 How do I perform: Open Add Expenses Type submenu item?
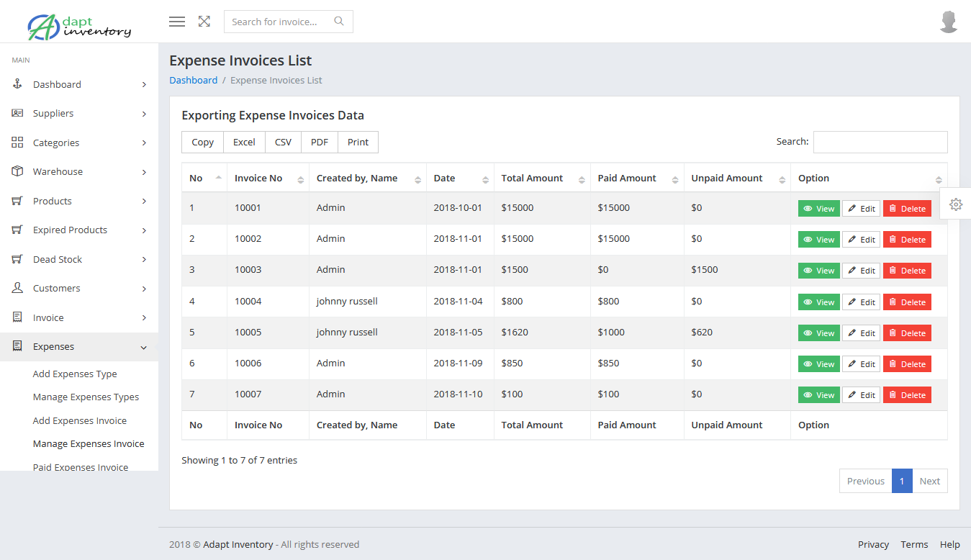tap(75, 374)
